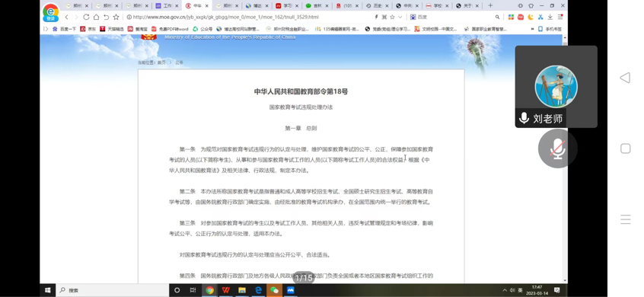This screenshot has height=297, width=644.
Task: Click the search magnifier icon
Action: [497, 18]
